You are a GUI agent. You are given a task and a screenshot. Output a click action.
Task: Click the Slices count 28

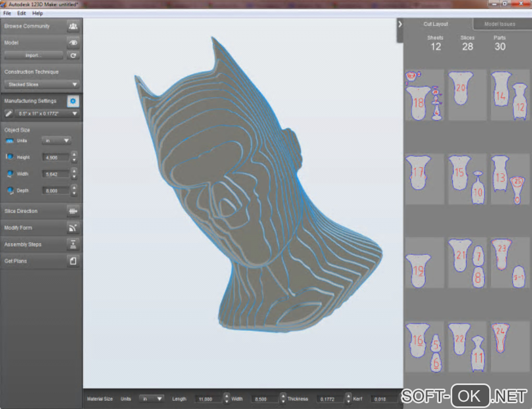(467, 46)
